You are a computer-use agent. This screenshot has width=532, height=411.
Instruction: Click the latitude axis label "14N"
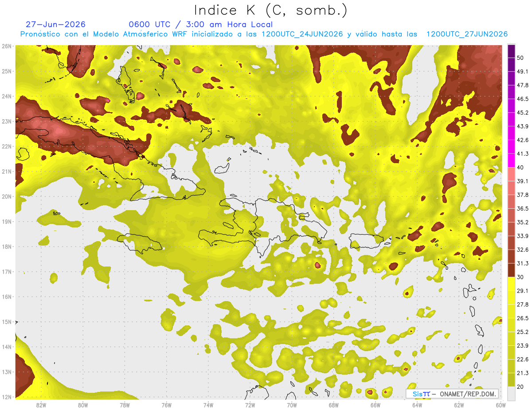pyautogui.click(x=7, y=347)
